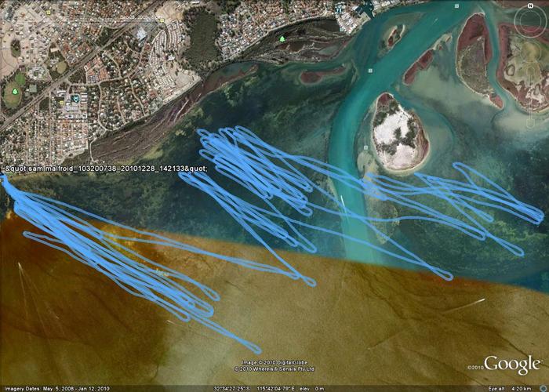Select the green tree icon on the oval field

[13, 90]
